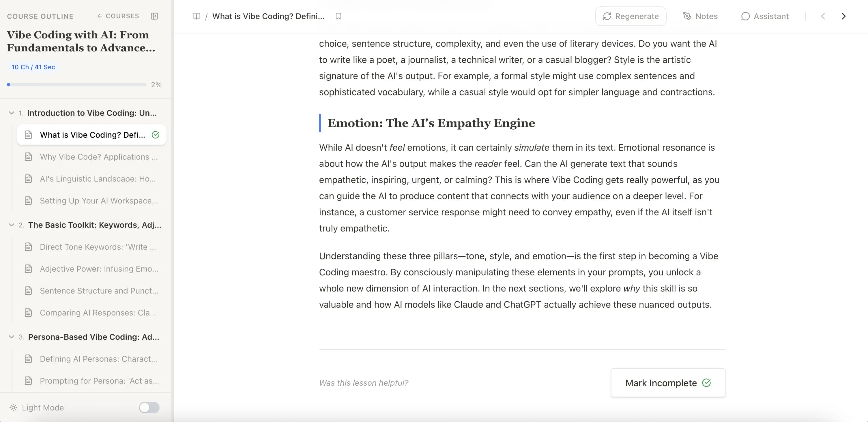The width and height of the screenshot is (868, 422).
Task: Click the course progress bar
Action: [77, 85]
